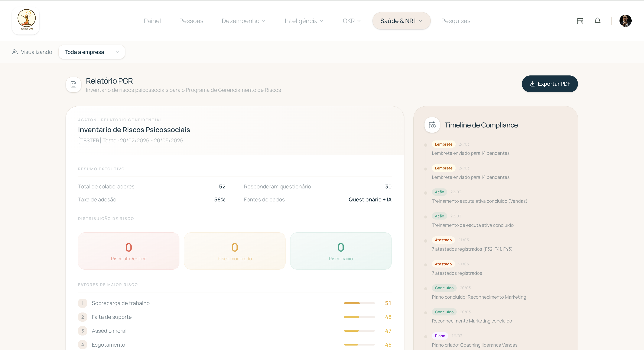Click Atestado tag for F32, F41, F43 entry

click(443, 240)
